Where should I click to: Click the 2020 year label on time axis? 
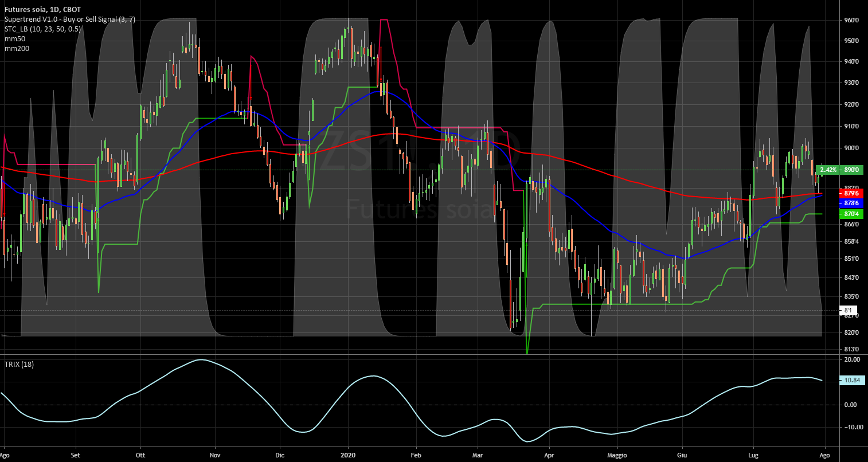pos(348,454)
